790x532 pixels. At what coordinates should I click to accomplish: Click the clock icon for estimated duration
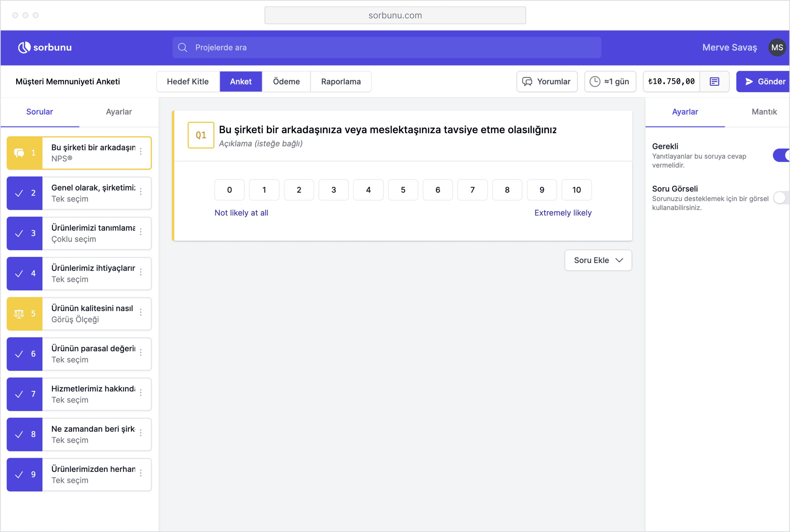point(595,81)
